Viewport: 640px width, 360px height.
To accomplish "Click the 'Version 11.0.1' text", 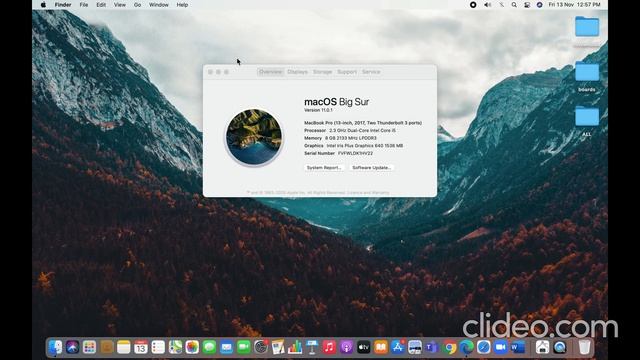I will [318, 110].
